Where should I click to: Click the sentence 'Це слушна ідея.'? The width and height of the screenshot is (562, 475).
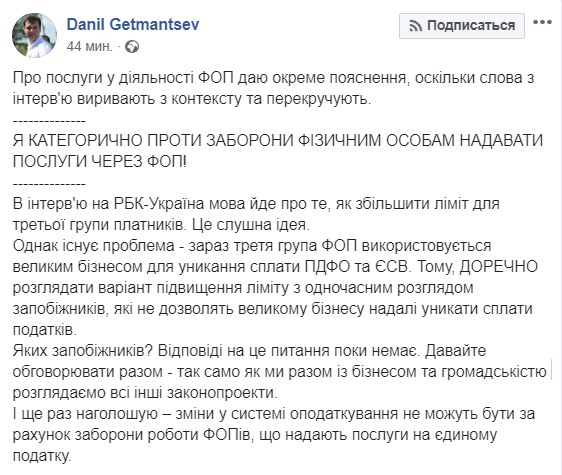click(x=250, y=225)
